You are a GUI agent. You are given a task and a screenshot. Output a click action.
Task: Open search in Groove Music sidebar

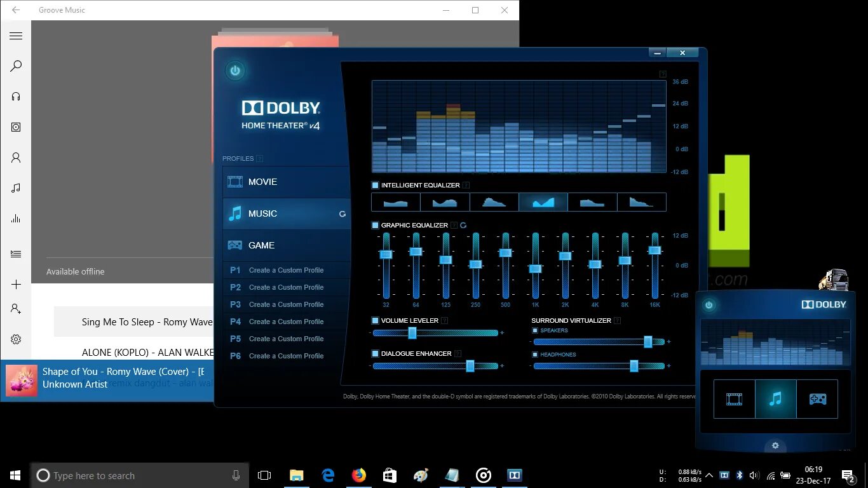(16, 66)
